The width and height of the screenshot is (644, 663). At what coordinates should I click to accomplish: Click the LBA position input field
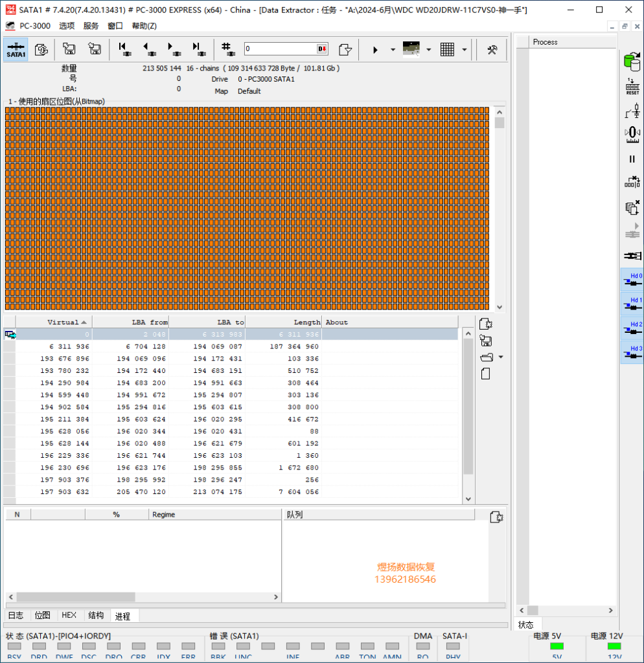click(280, 49)
